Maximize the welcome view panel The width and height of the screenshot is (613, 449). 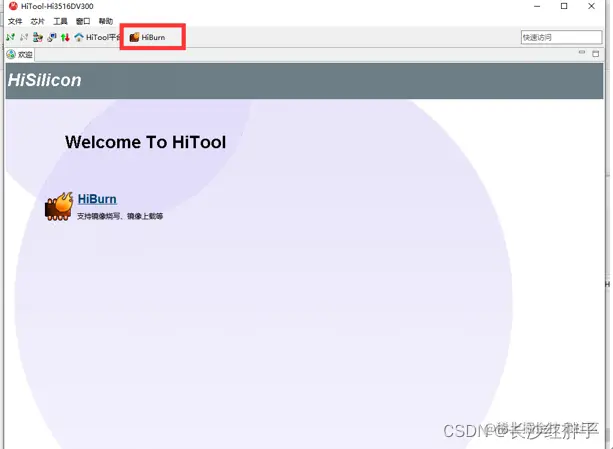pyautogui.click(x=595, y=54)
